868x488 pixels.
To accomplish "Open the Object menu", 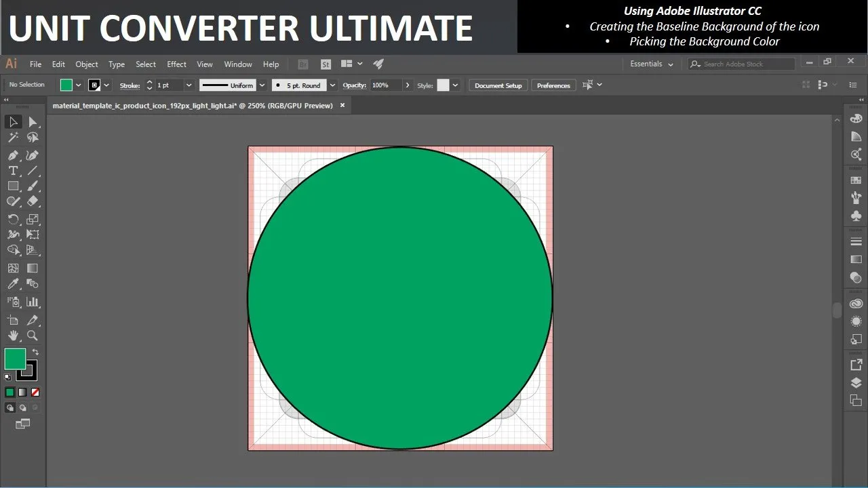I will pos(87,64).
